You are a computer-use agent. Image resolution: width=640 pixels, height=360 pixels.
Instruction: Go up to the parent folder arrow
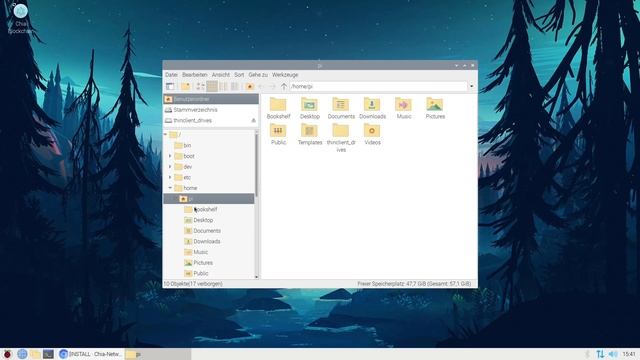tap(284, 86)
